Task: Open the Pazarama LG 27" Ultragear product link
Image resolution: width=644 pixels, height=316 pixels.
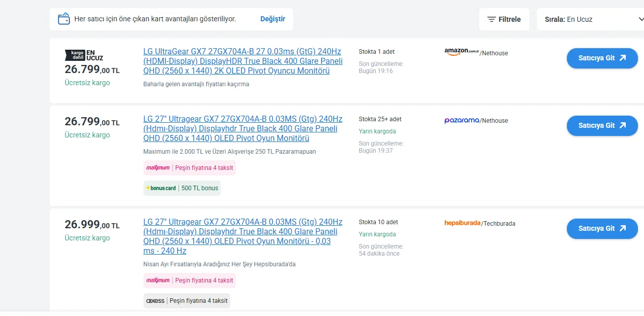Action: (243, 129)
